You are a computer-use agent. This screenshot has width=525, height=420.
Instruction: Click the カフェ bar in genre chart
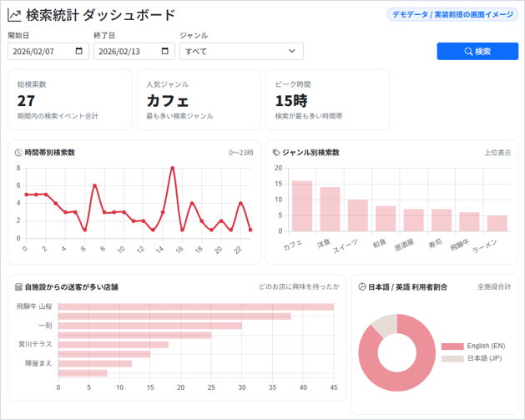point(301,206)
